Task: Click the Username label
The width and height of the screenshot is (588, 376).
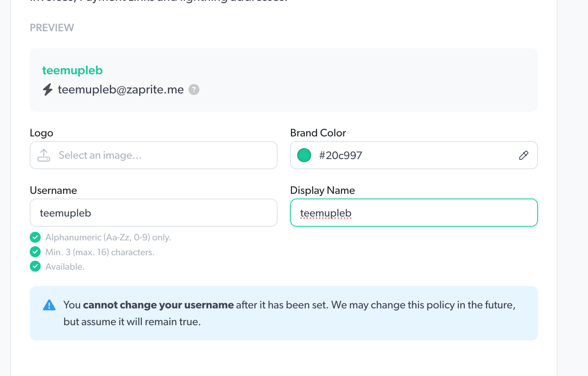Action: [x=53, y=190]
